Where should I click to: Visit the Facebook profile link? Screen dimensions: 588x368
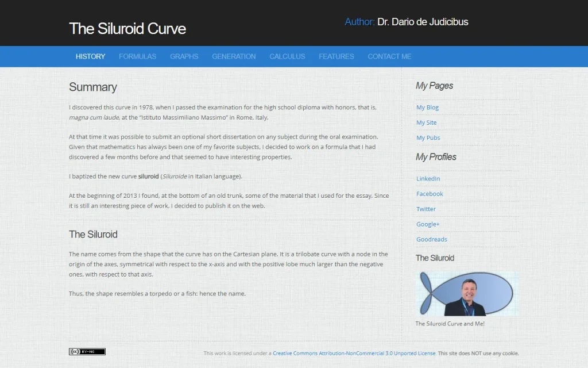tap(430, 194)
